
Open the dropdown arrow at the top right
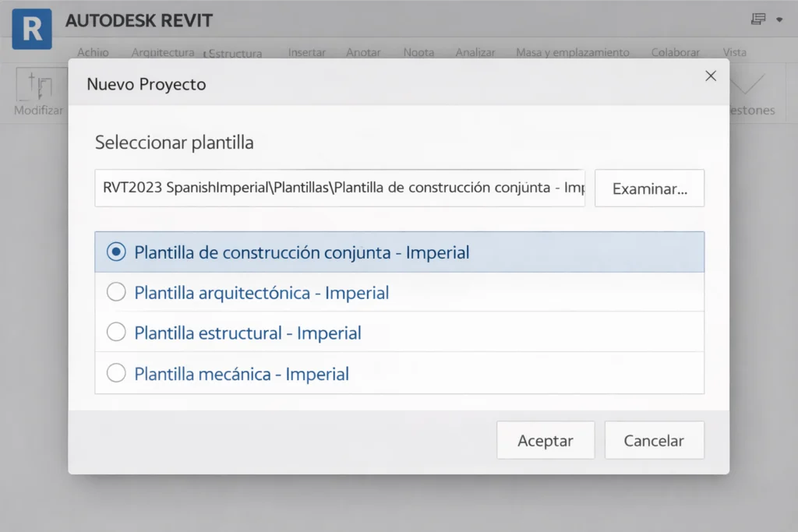(x=780, y=18)
